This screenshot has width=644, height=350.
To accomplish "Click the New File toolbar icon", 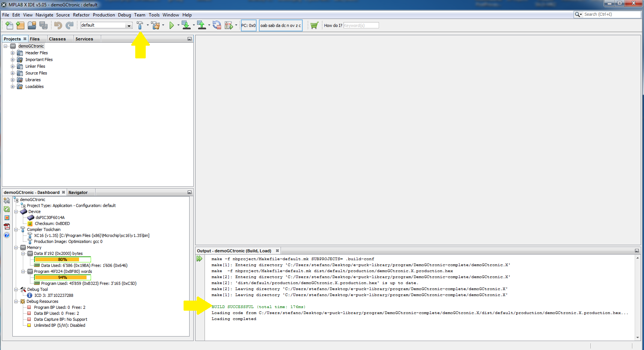I will tap(9, 25).
